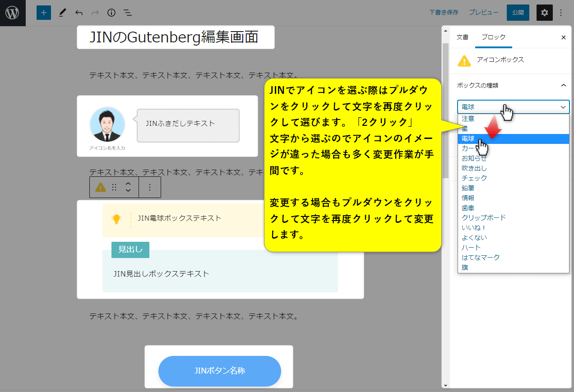Undo the last change with the undo arrow
This screenshot has height=392, width=574.
click(x=79, y=13)
